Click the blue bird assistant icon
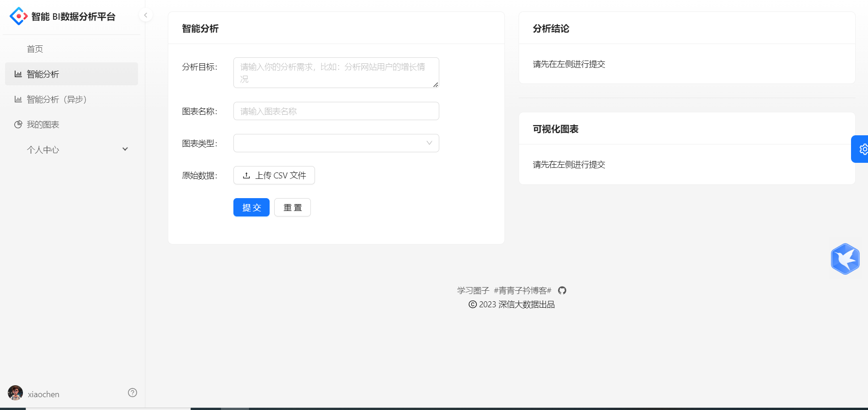The image size is (868, 410). pos(845,259)
